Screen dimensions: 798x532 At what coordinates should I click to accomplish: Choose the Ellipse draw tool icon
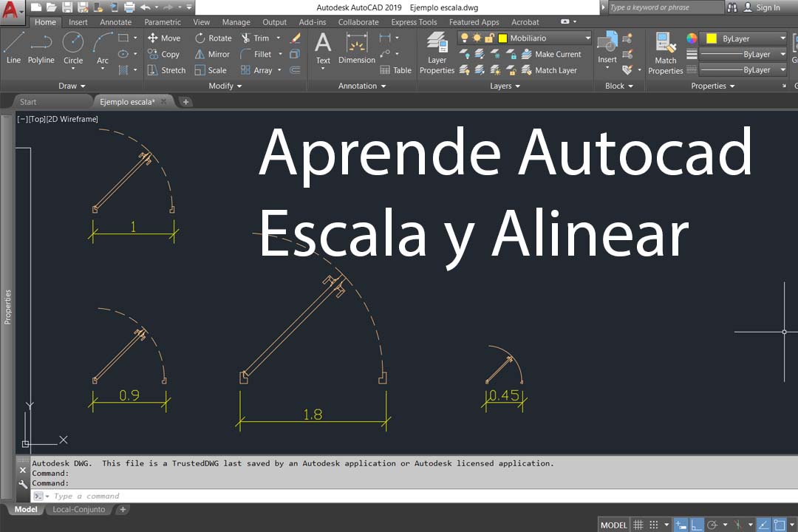point(123,54)
